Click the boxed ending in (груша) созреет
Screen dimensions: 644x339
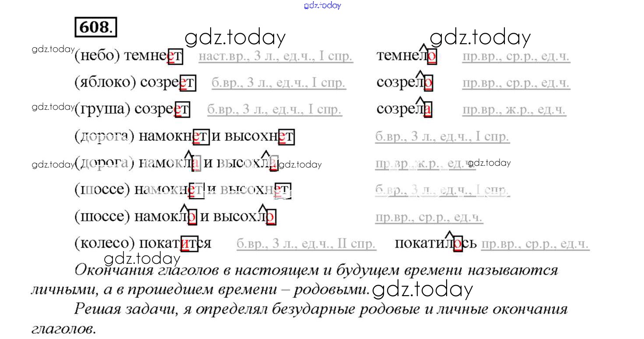click(x=182, y=109)
